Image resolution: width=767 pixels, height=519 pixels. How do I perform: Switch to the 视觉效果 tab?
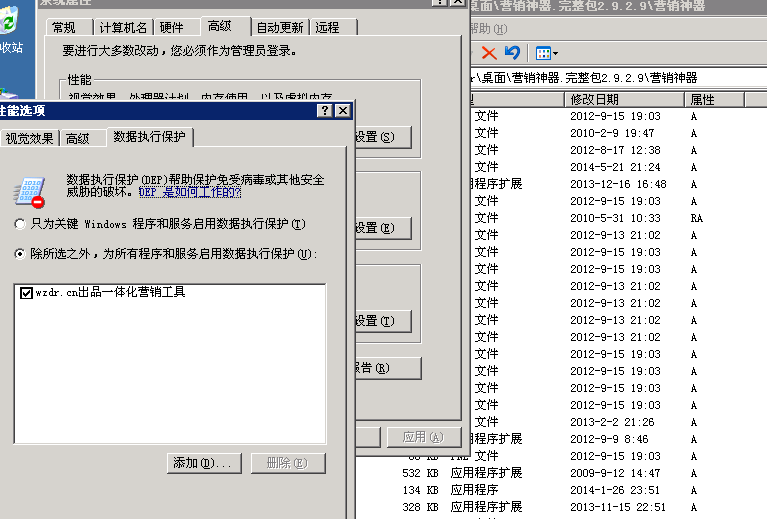coord(29,139)
